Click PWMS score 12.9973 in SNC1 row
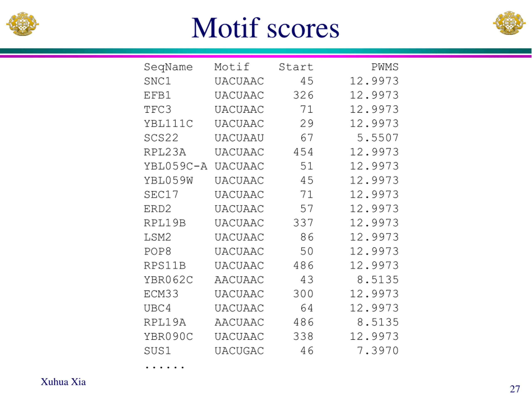The image size is (532, 399). [374, 81]
